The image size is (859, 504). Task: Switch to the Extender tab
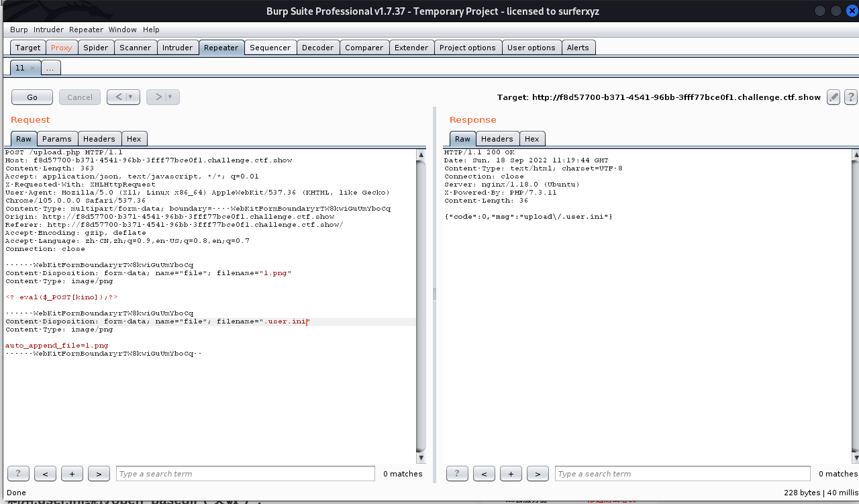pyautogui.click(x=411, y=48)
